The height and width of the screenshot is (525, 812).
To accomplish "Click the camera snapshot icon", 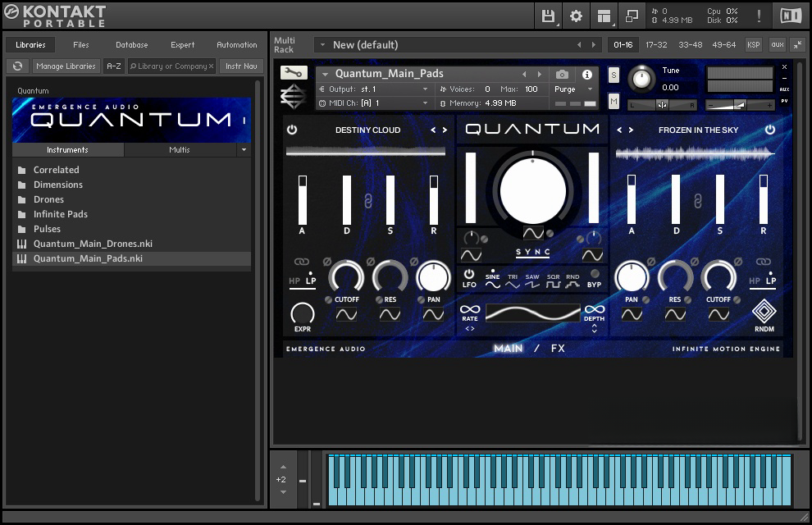I will tap(562, 75).
